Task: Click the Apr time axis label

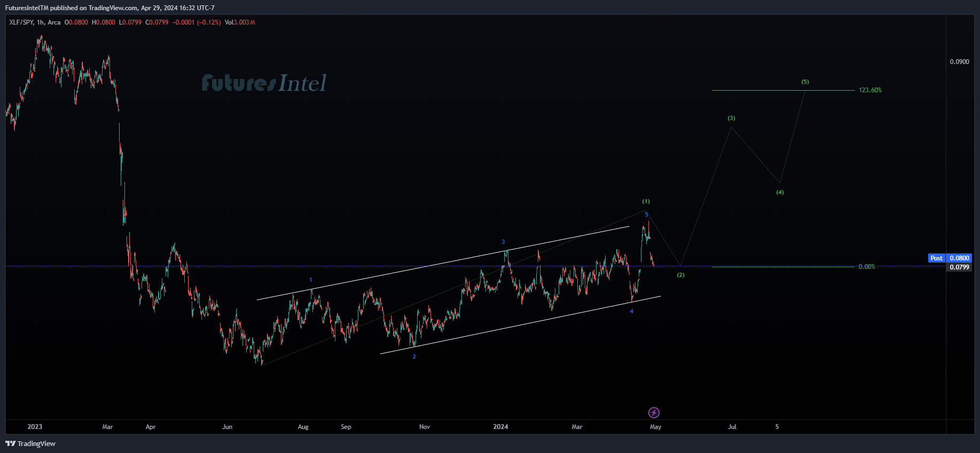Action: click(151, 427)
